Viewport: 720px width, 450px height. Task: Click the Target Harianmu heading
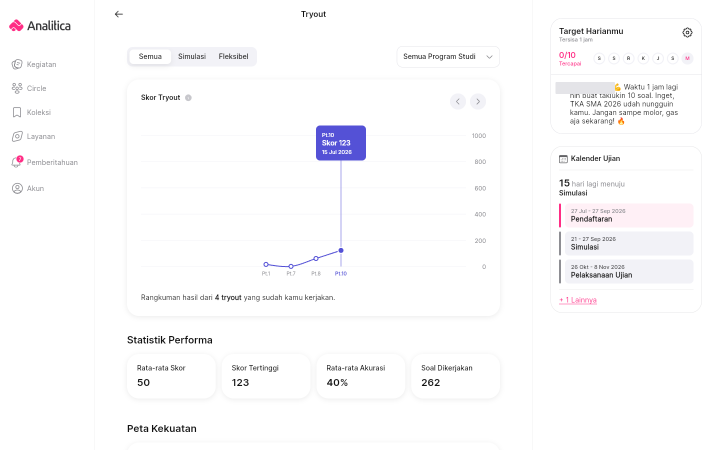(591, 31)
